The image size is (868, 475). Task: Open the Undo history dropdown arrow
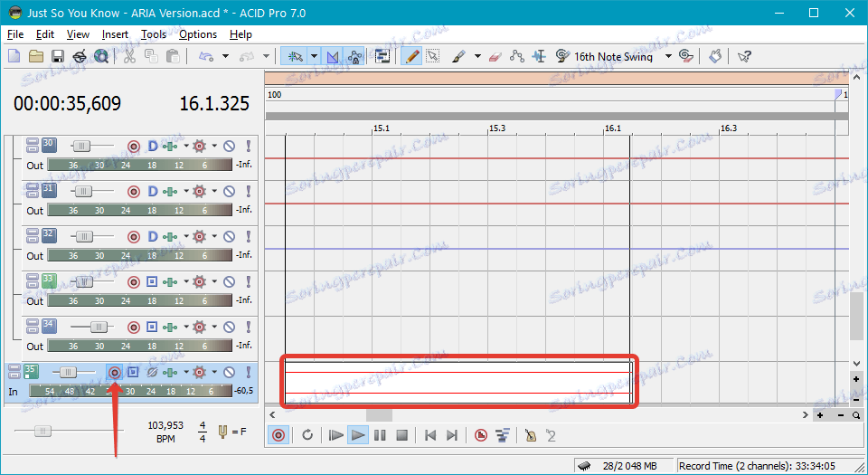225,56
